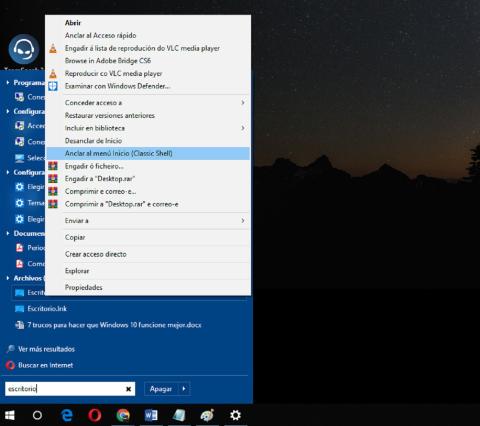This screenshot has height=426, width=480.
Task: Launch Opera browser from the taskbar
Action: tap(95, 415)
